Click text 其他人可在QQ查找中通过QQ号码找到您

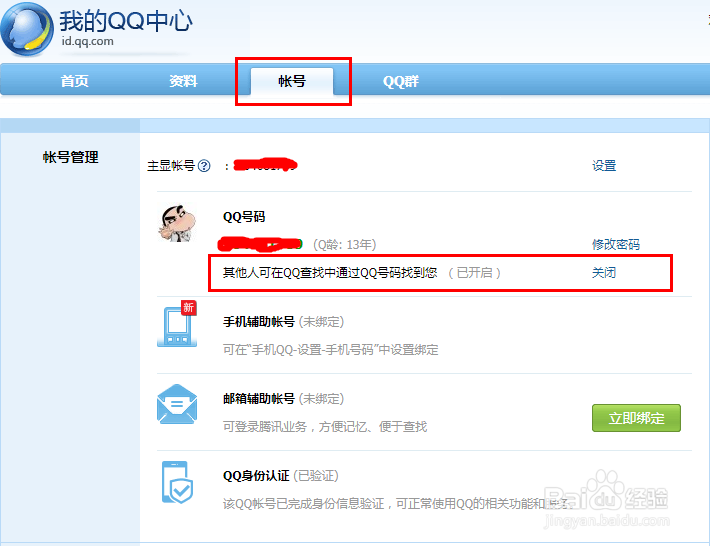pyautogui.click(x=330, y=273)
